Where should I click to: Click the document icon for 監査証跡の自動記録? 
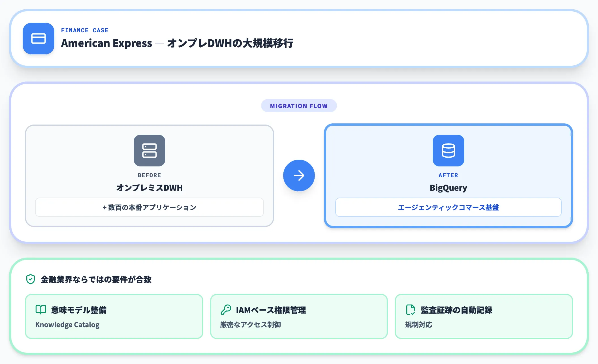(410, 310)
